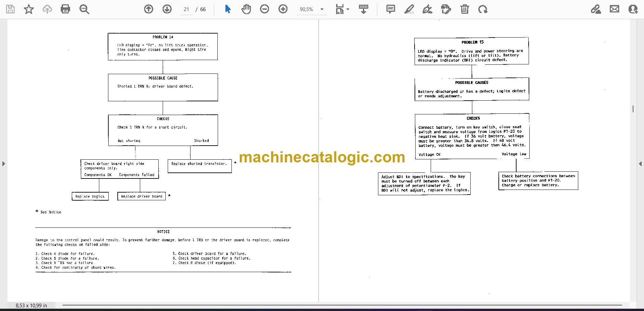This screenshot has width=644, height=311.
Task: Activate the hand pan tool
Action: tap(246, 9)
